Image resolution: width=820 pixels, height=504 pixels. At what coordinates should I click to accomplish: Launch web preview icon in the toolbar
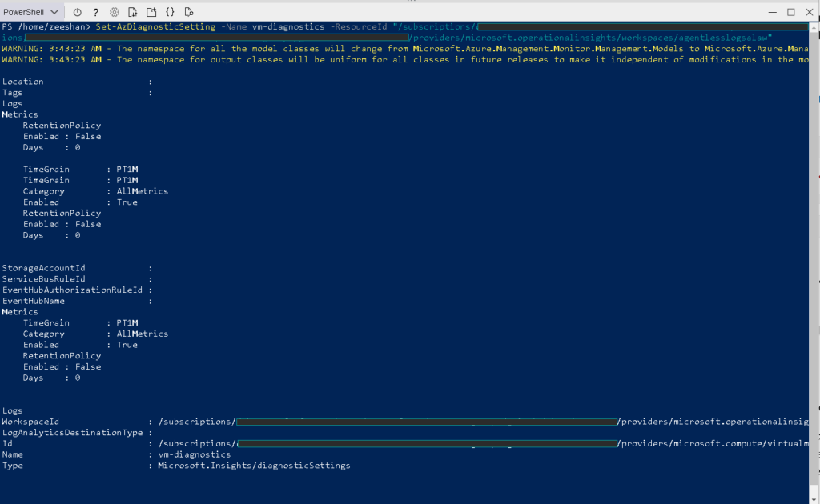click(189, 12)
